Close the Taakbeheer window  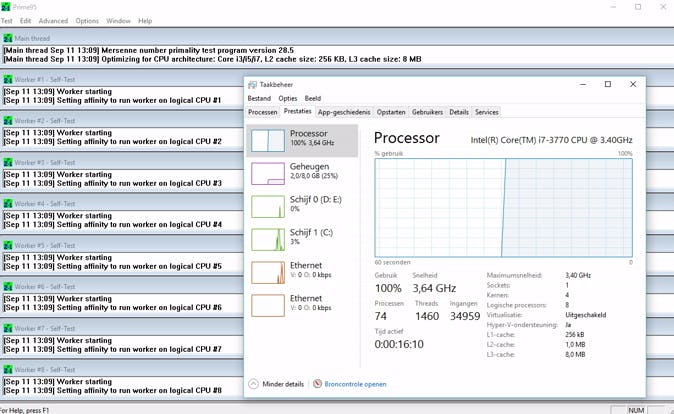pyautogui.click(x=633, y=84)
